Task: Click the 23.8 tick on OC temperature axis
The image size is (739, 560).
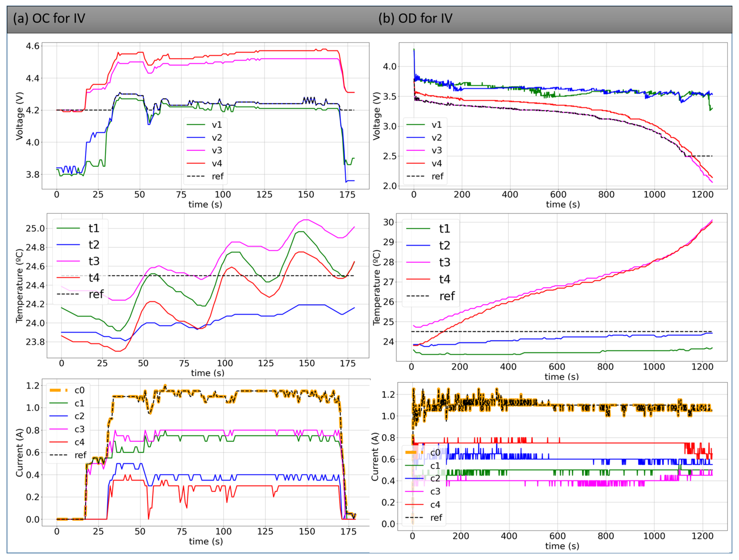Action: click(35, 342)
